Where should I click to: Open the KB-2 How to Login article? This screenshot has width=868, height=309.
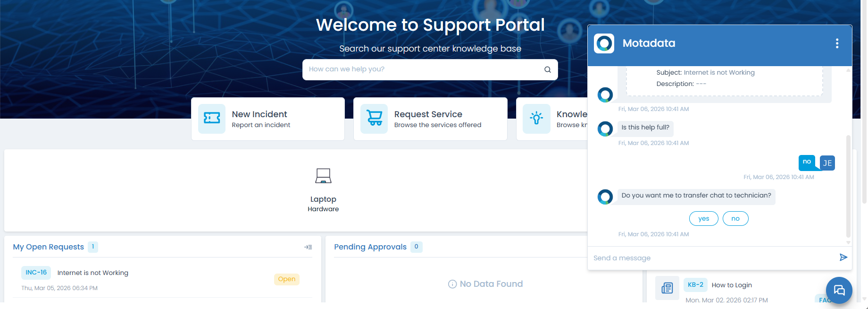(x=731, y=285)
